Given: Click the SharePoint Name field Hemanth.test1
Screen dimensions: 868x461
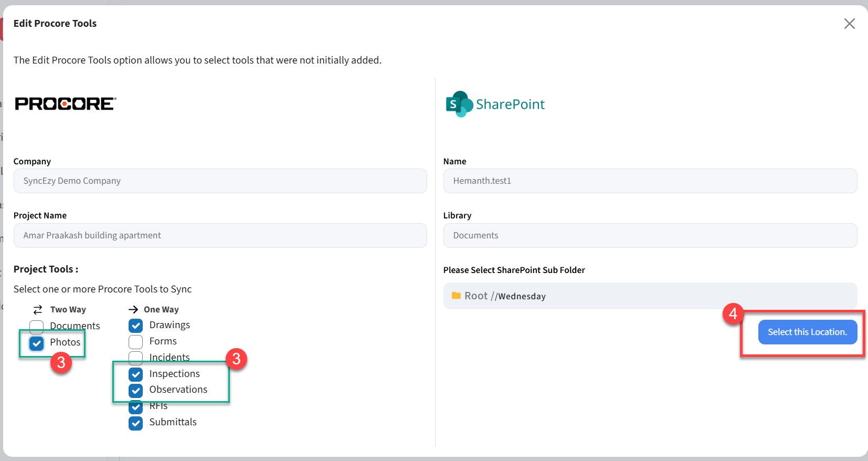Looking at the screenshot, I should tap(650, 181).
